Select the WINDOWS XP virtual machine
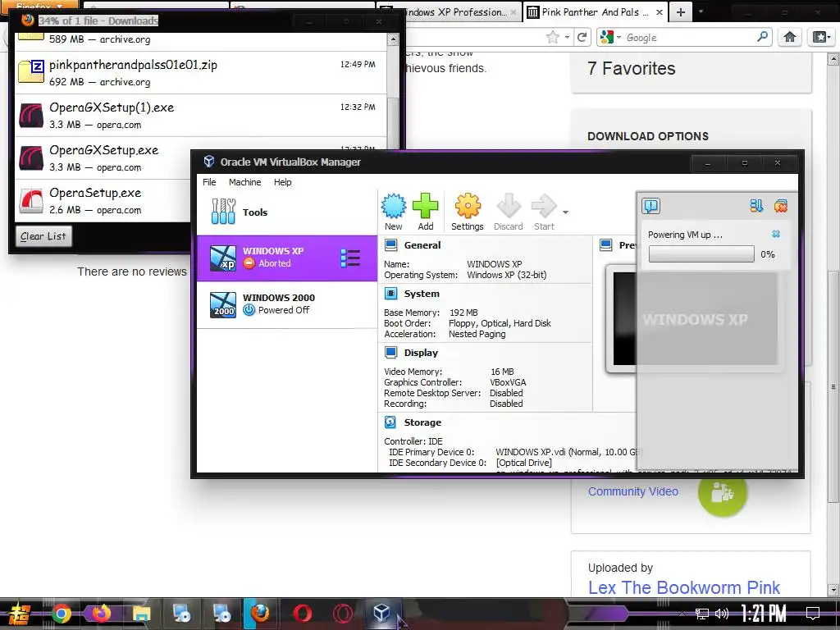Viewport: 840px width, 630px height. [287, 258]
